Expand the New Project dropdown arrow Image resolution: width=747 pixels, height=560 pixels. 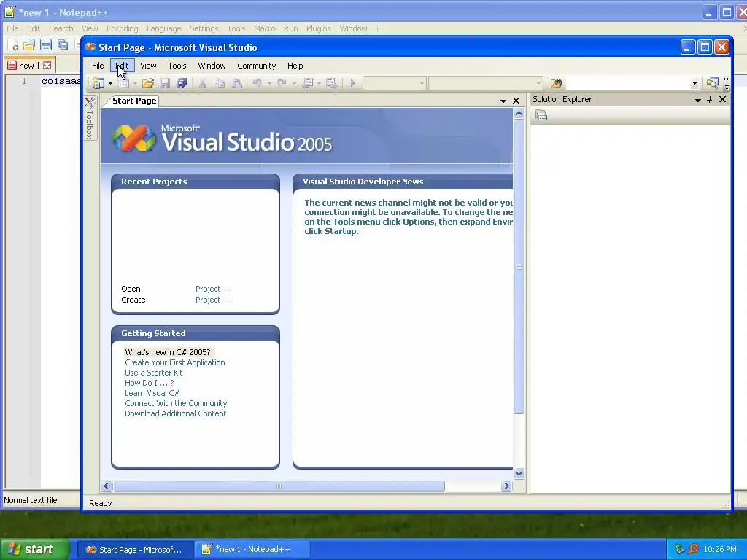click(111, 84)
